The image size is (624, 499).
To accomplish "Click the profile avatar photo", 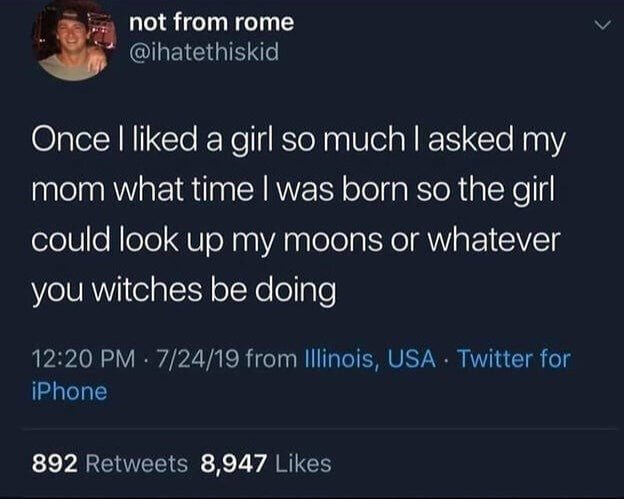I will click(x=71, y=42).
